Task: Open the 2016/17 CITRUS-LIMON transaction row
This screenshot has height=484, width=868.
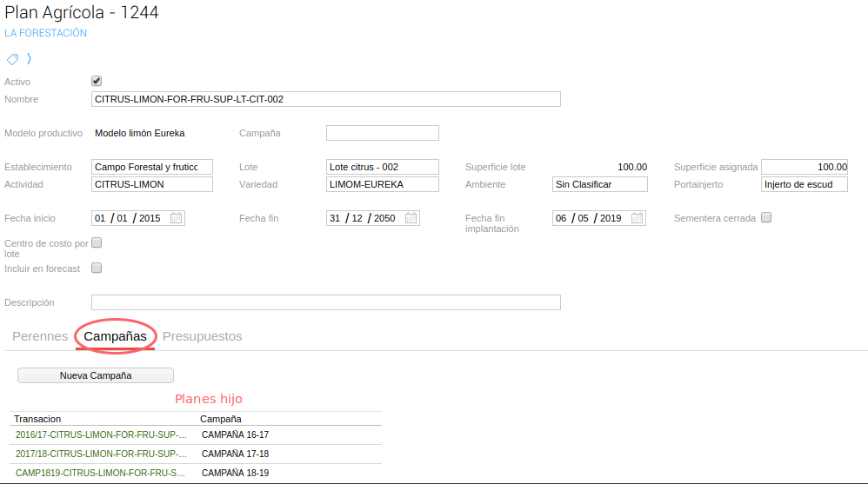Action: [x=101, y=434]
